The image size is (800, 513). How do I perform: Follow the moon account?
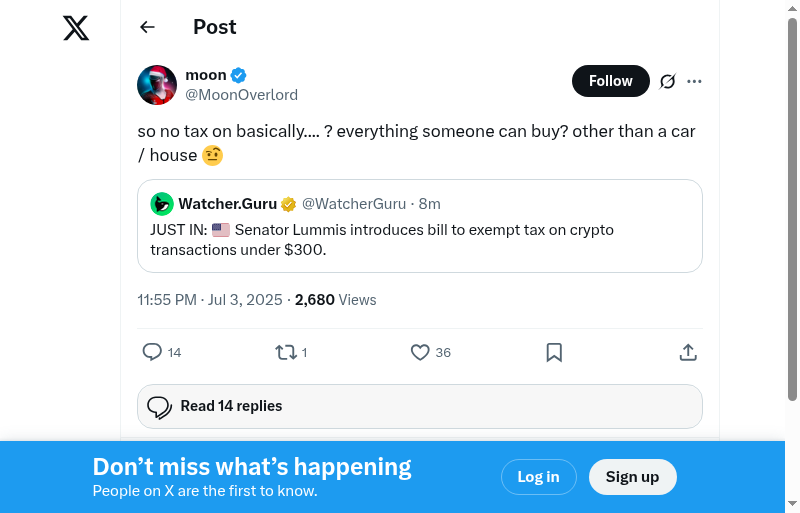point(610,81)
